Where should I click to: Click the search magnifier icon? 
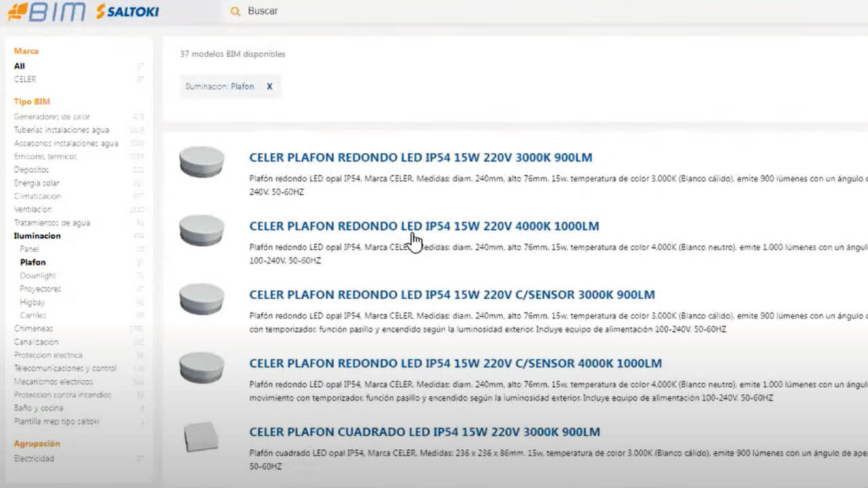(x=235, y=12)
